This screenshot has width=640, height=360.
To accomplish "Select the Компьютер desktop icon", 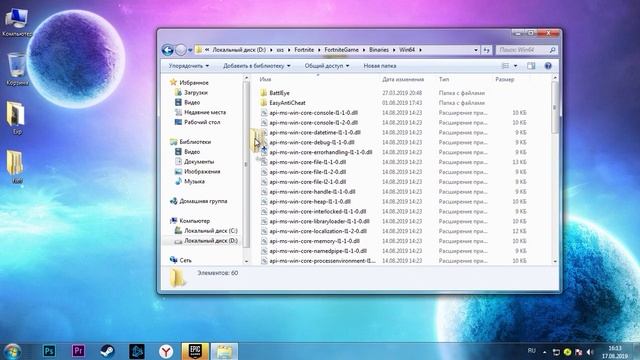I will point(17,22).
